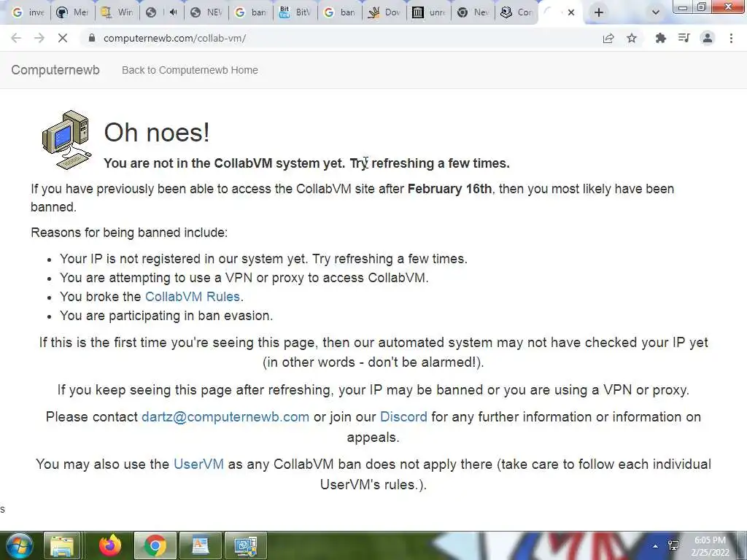The image size is (747, 560).
Task: Switch to the Chrome 'Nev' new tab
Action: pyautogui.click(x=473, y=12)
